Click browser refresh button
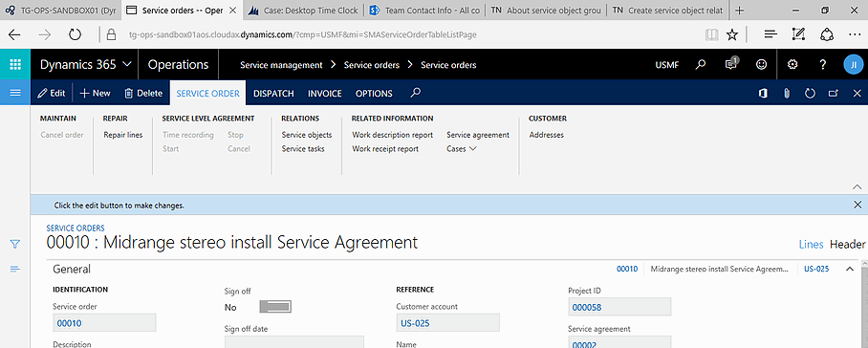 [75, 34]
